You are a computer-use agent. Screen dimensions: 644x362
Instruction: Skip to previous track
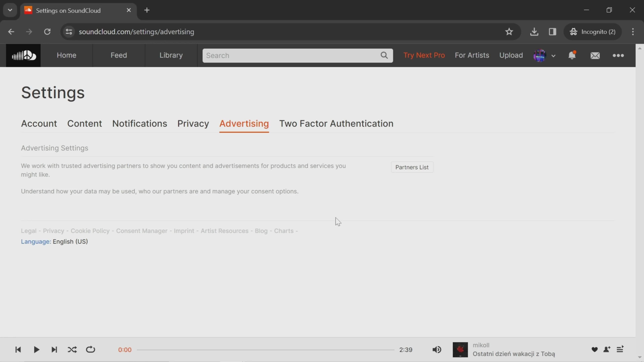pyautogui.click(x=18, y=350)
